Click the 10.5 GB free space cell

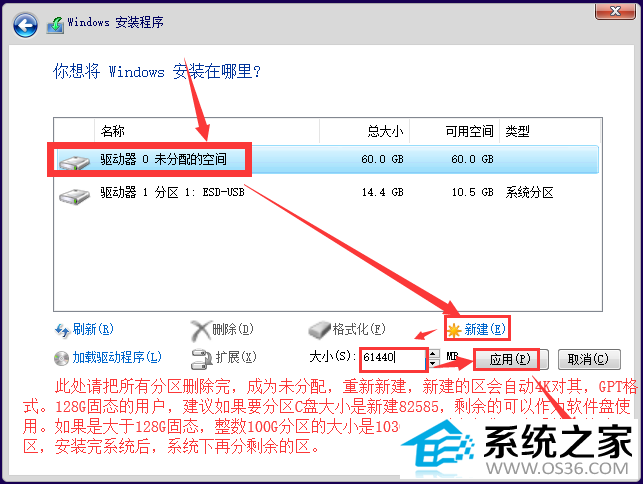(472, 192)
